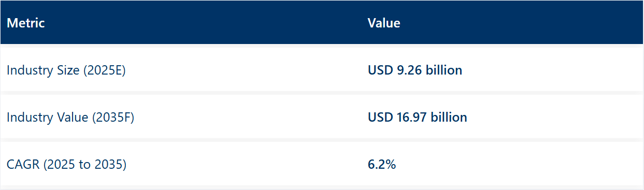The height and width of the screenshot is (190, 644).
Task: Click the number 16.97 in the table
Action: [412, 118]
